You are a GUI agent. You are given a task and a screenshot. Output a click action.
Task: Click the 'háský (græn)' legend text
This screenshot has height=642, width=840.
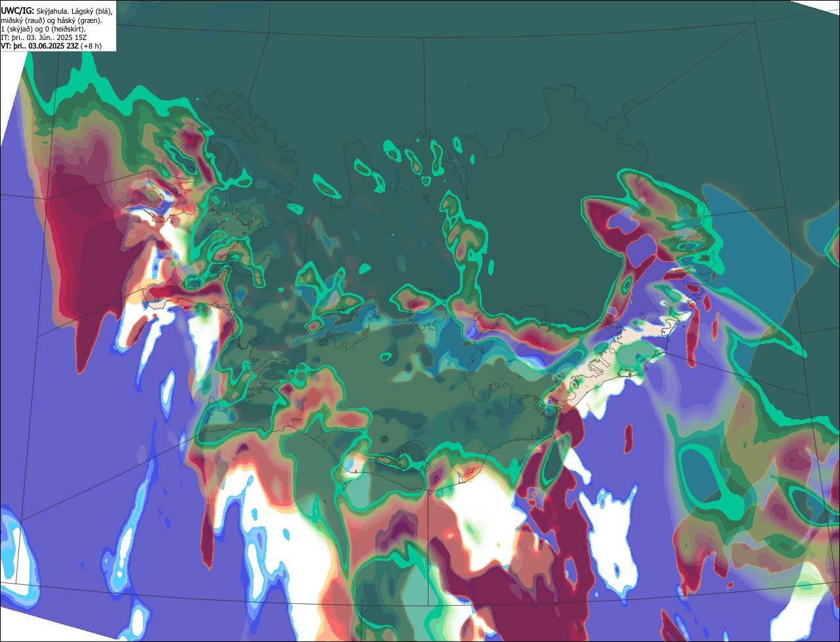(x=79, y=20)
